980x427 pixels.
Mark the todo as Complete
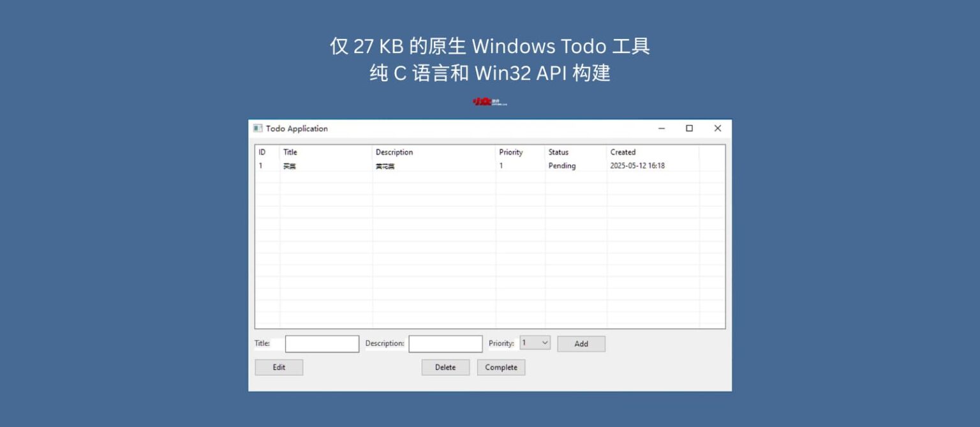click(x=501, y=367)
